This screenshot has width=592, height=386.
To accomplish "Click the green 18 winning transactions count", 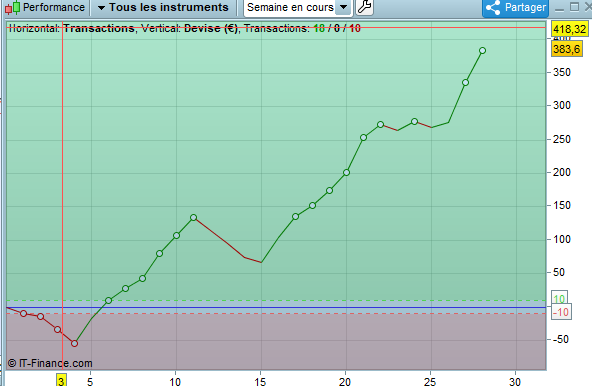I will (319, 28).
